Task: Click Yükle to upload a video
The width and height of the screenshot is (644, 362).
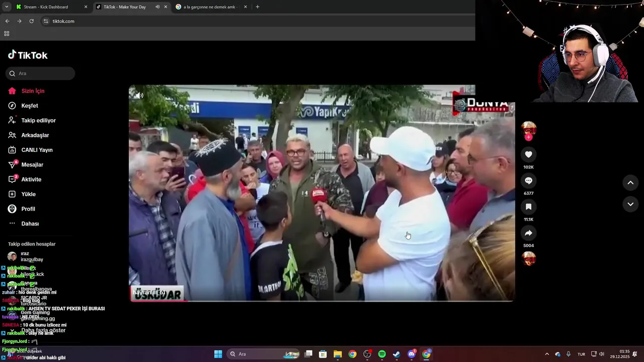Action: click(28, 194)
